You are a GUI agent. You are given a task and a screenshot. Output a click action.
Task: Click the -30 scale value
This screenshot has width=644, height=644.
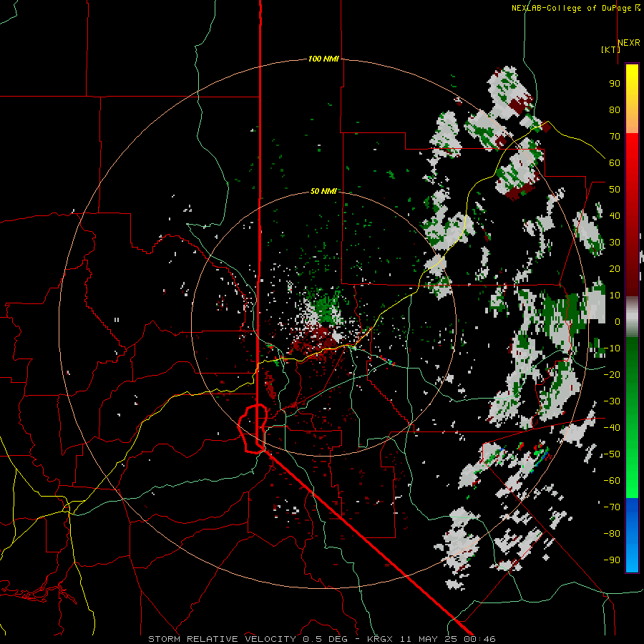click(x=612, y=401)
